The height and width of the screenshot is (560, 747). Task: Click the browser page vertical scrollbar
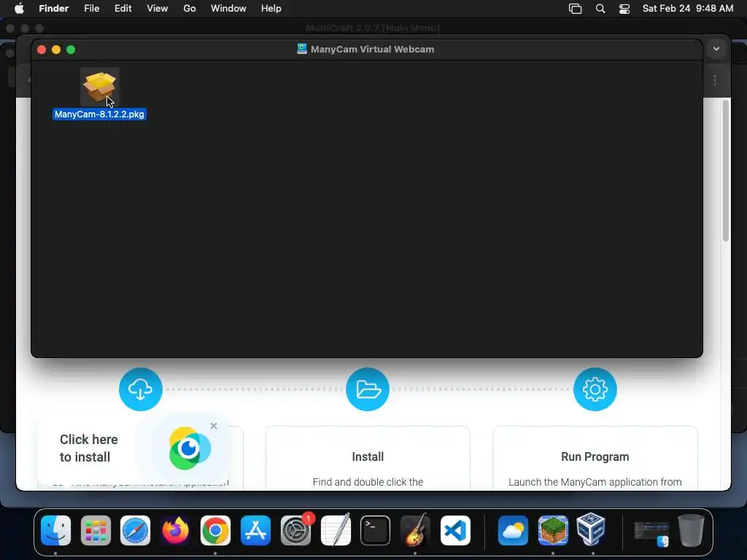(726, 171)
